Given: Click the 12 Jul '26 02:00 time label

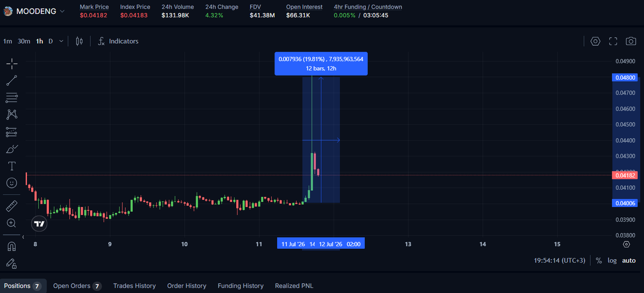Looking at the screenshot, I should coord(339,244).
